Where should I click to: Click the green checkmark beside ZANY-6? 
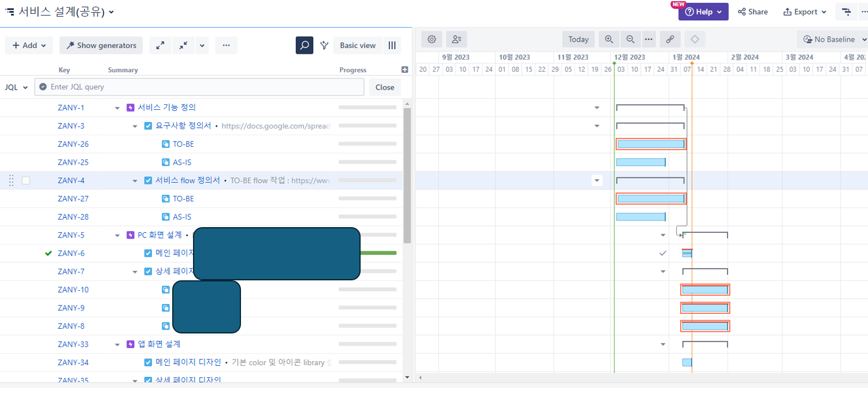[49, 253]
